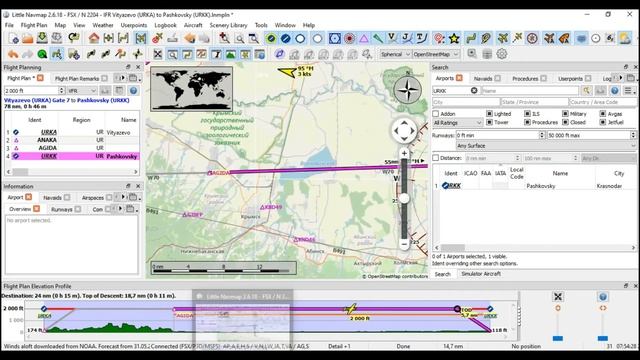Click the map compass overlay icon
The image size is (640, 360).
(407, 90)
